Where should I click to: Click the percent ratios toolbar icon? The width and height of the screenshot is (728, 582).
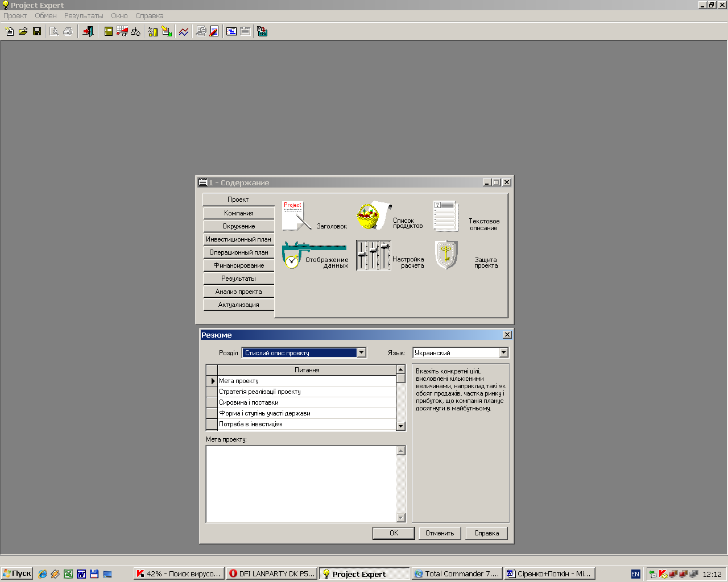153,32
